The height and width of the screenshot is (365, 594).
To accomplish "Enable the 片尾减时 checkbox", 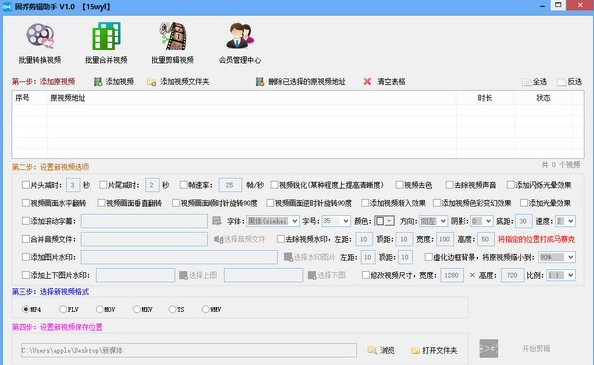I will click(103, 185).
